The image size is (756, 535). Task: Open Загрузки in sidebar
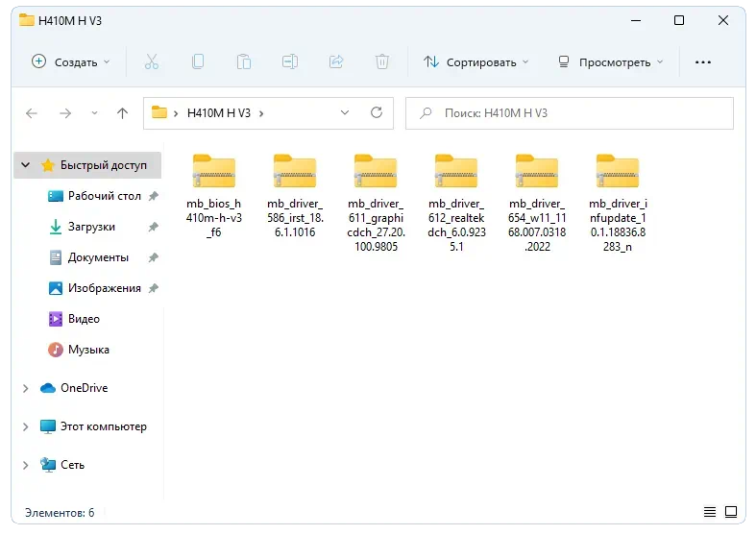pos(91,227)
